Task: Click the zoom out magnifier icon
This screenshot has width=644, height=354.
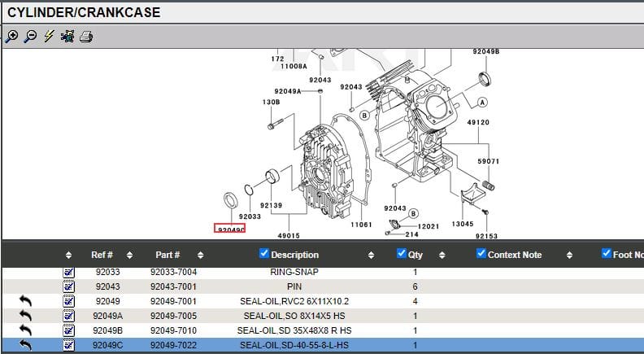Action: pyautogui.click(x=30, y=37)
